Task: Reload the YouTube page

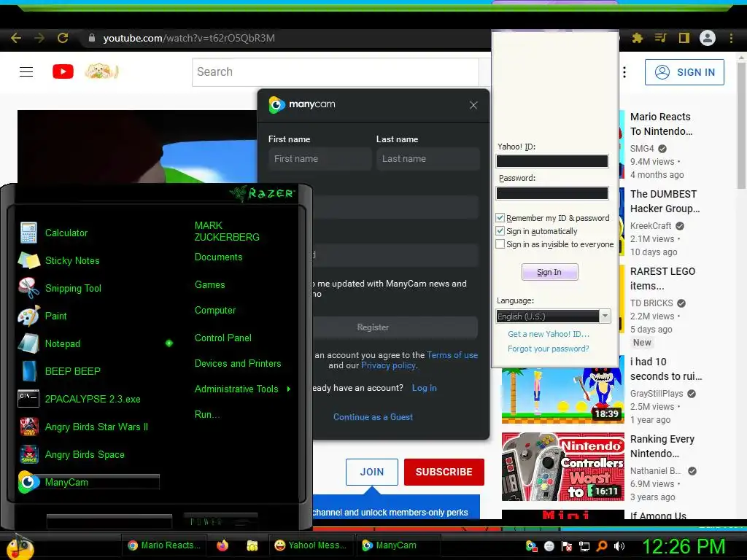Action: (63, 38)
